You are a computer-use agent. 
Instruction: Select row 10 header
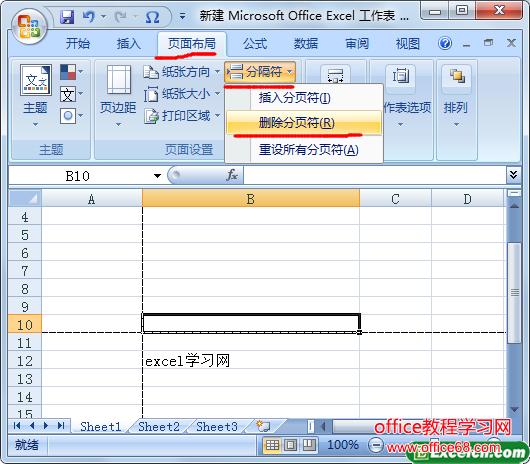[25, 324]
